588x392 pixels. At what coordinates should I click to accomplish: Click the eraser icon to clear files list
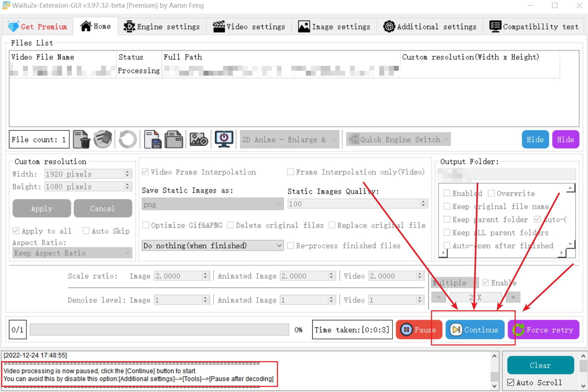click(103, 139)
